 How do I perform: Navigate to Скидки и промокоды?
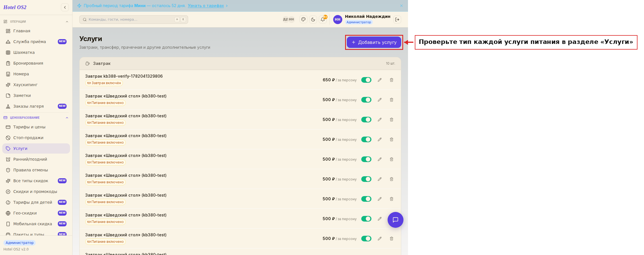pyautogui.click(x=36, y=192)
